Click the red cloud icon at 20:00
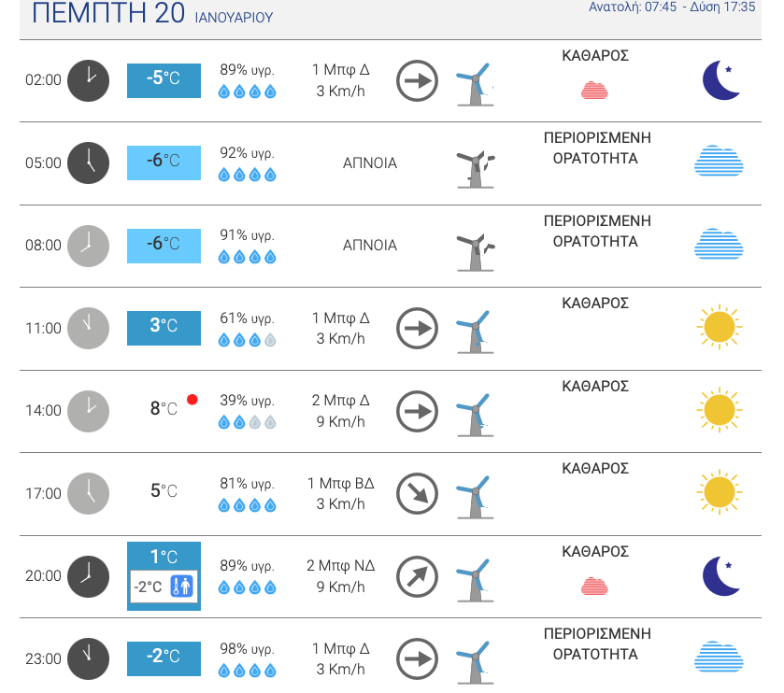 tap(594, 587)
